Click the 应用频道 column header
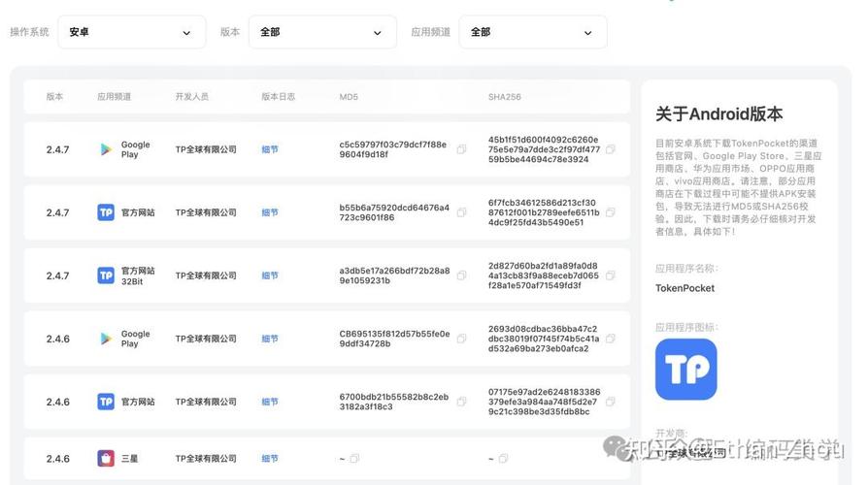The image size is (868, 485). click(114, 97)
